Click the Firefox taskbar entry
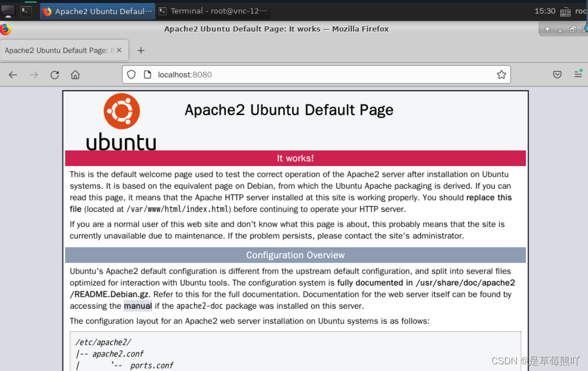Image resolution: width=588 pixels, height=371 pixels. coord(97,10)
